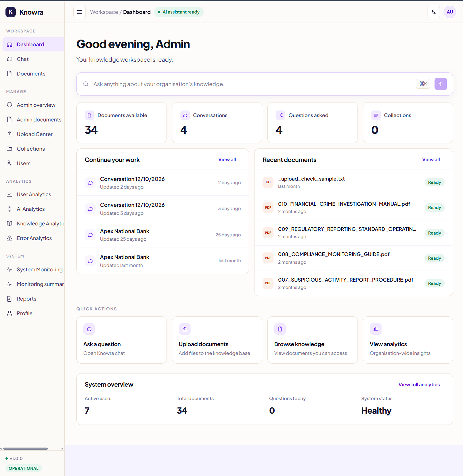Open the conversation updated 2 days ago
Viewport: 463px width, 476px height.
point(162,183)
